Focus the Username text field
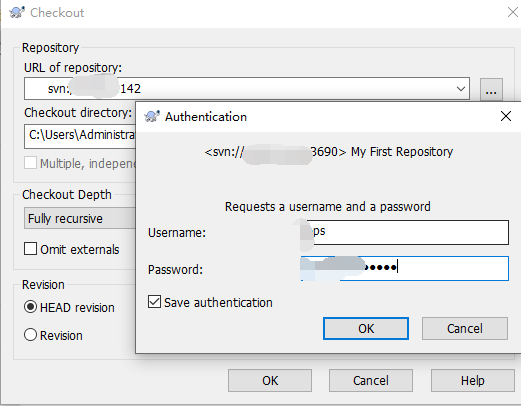521x406 pixels. point(405,232)
